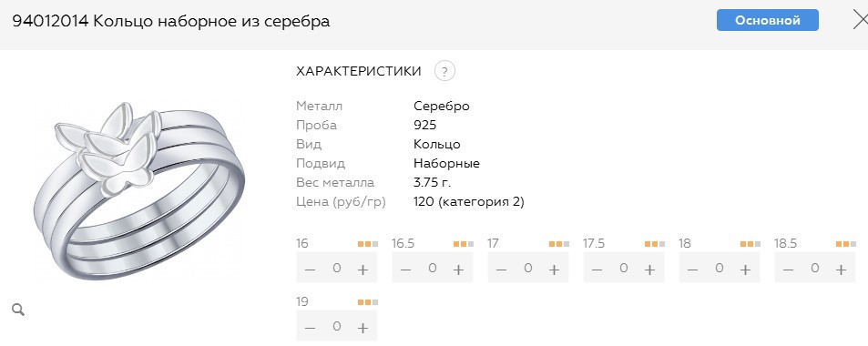This screenshot has height=346, width=868.
Task: Increase quantity for size 16.5
Action: coord(458,270)
